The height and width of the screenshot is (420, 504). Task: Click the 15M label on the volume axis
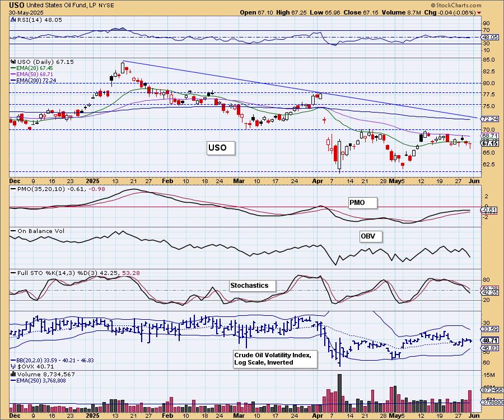point(488,375)
